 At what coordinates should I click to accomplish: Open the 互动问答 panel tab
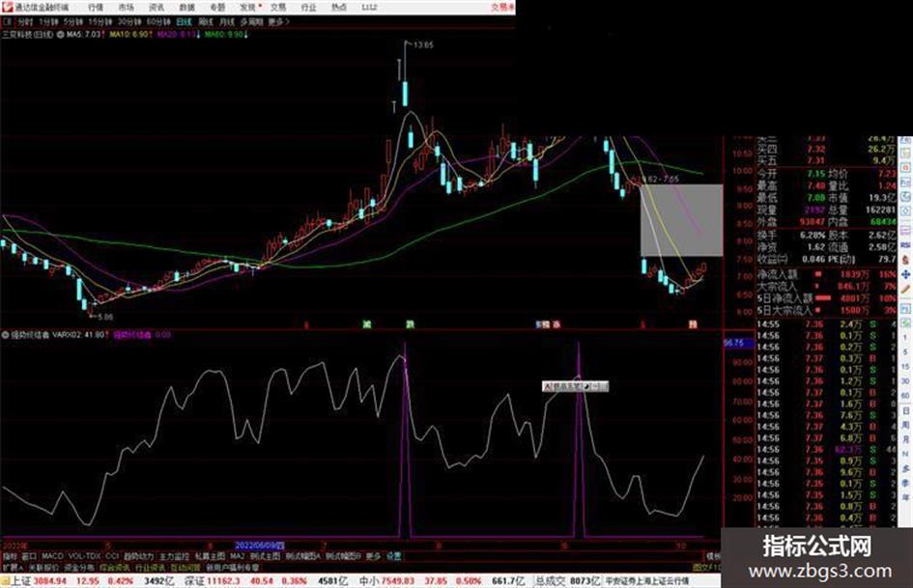coord(185,567)
